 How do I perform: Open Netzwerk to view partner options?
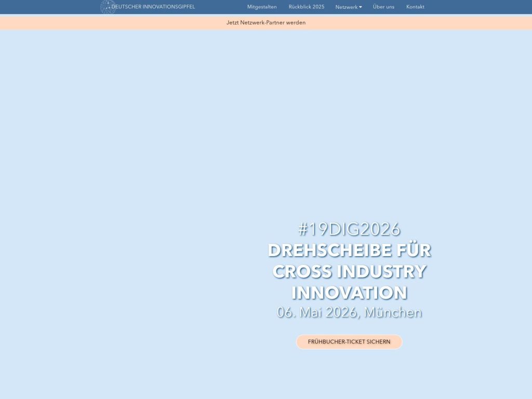(x=345, y=7)
